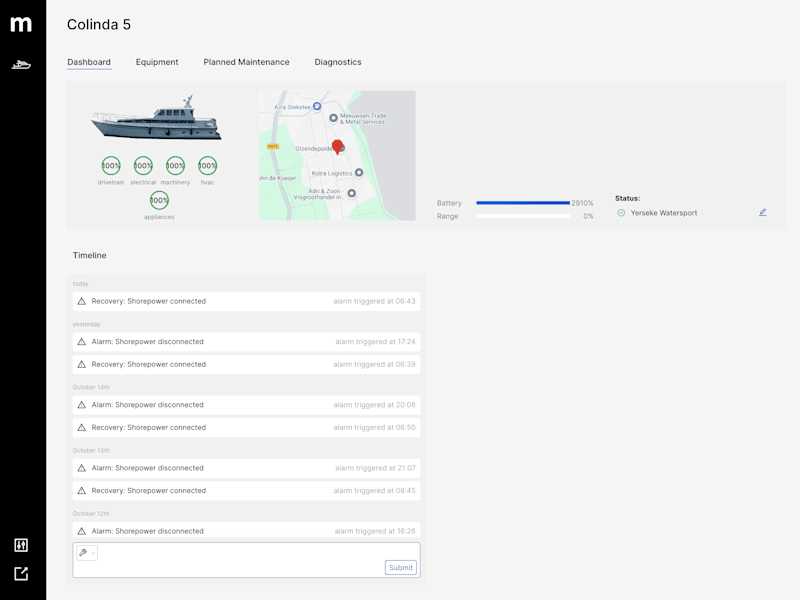Click the blue Battery progress bar

[523, 203]
